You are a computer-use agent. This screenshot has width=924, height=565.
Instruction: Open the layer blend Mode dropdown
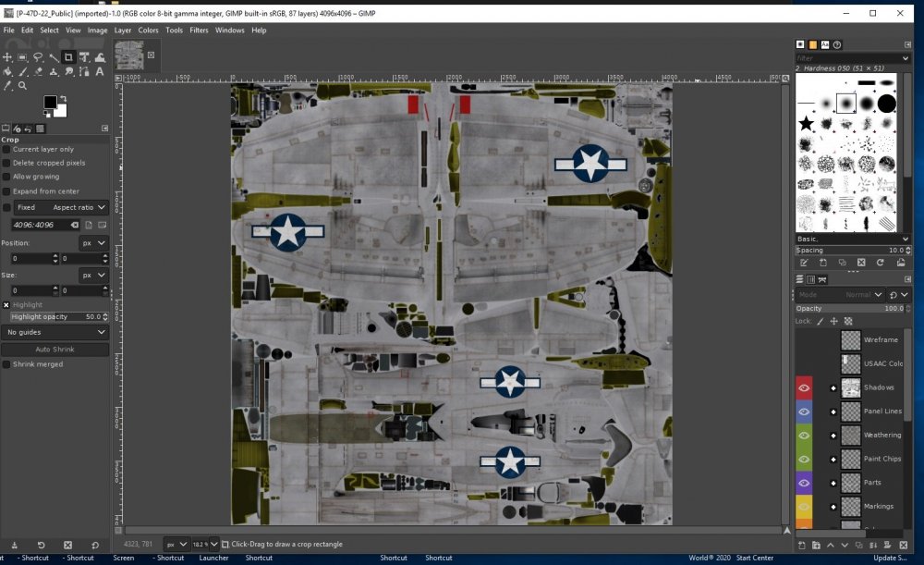point(859,294)
